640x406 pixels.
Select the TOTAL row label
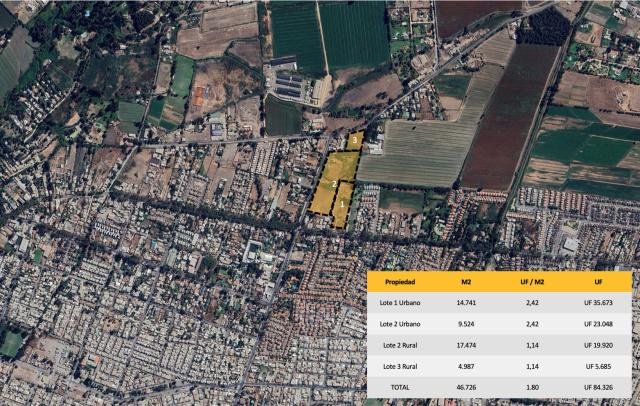pos(399,385)
